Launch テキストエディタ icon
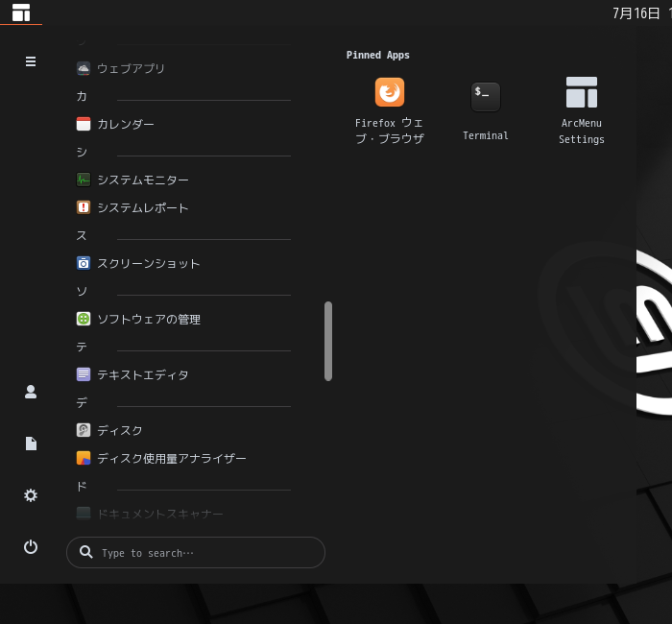This screenshot has width=672, height=624. [84, 374]
